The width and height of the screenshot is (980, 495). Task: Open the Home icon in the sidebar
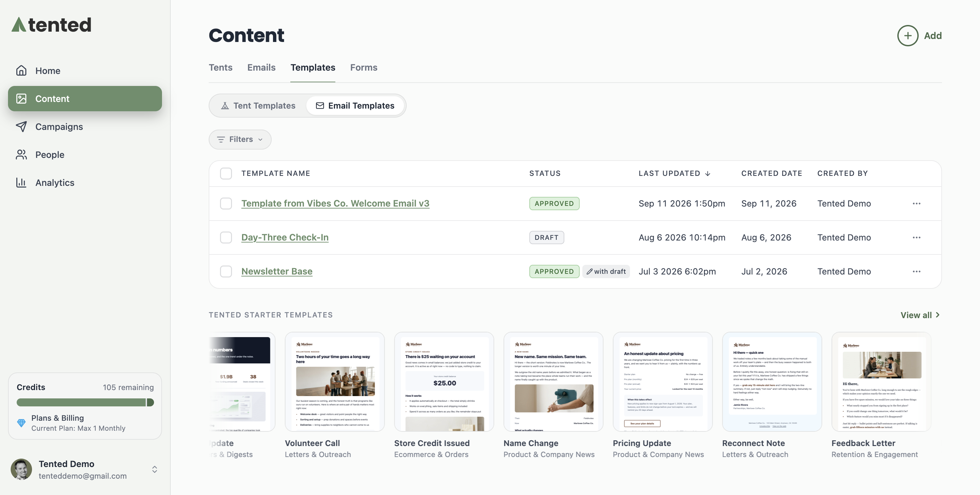click(x=21, y=70)
